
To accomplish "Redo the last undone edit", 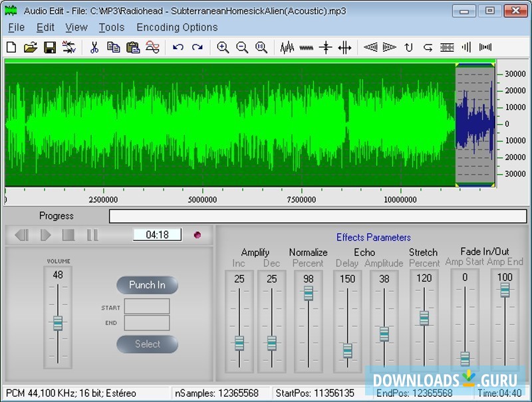I will tap(198, 47).
